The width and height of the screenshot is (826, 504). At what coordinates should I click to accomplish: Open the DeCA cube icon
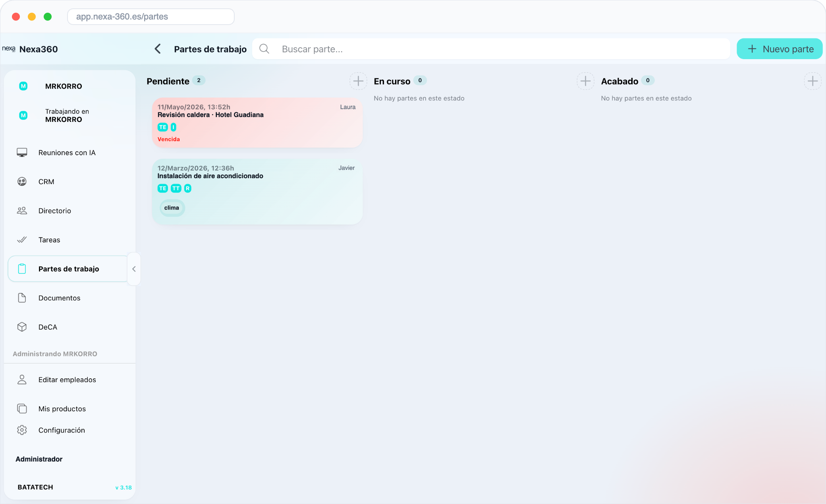[22, 327]
